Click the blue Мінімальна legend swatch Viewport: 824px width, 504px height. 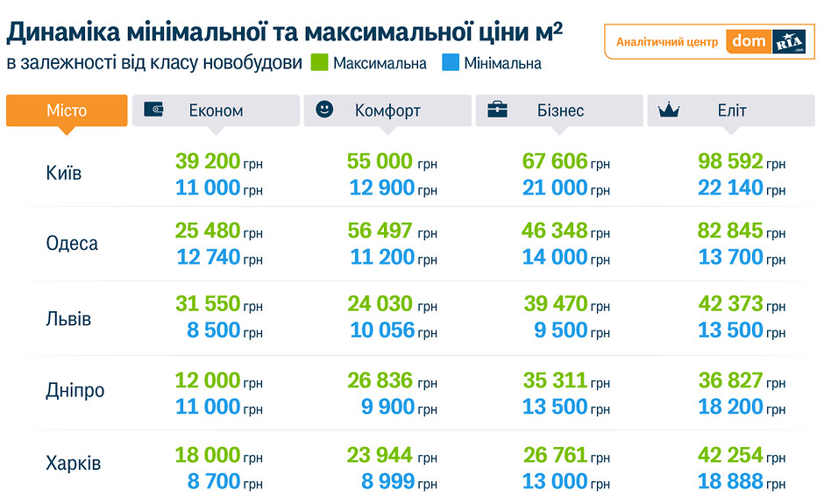coord(451,63)
